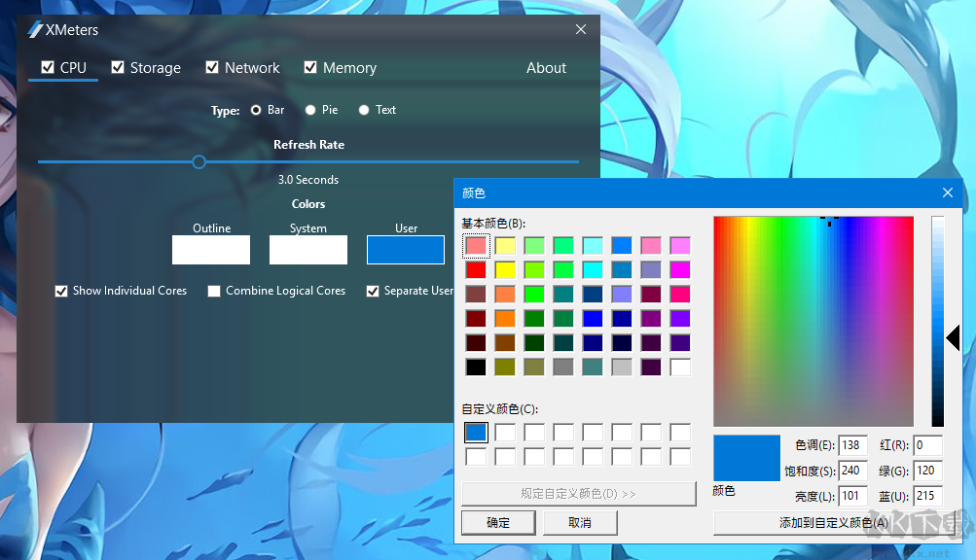
Task: Click the XMeters logo icon
Action: point(35,30)
